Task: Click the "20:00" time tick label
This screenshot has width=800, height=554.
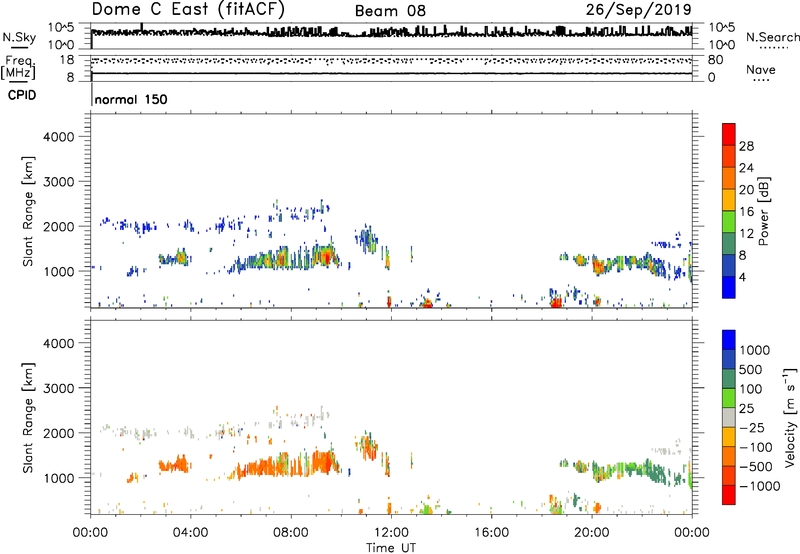Action: (x=591, y=533)
